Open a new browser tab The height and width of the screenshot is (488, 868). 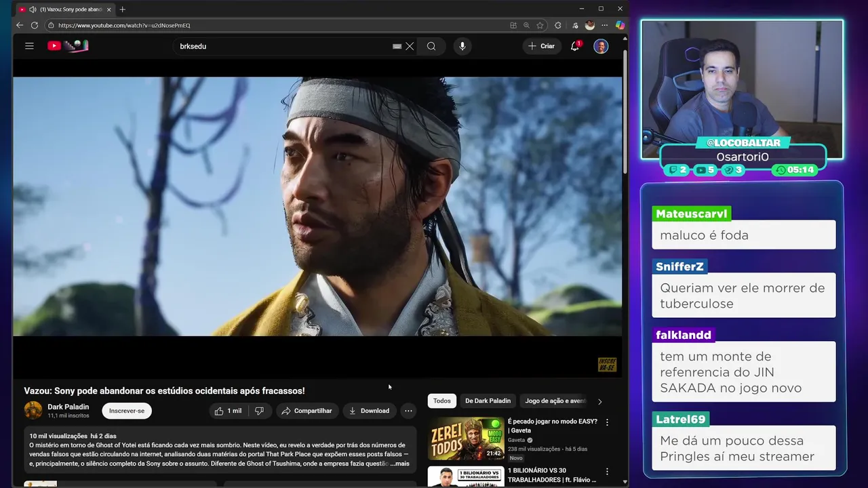click(x=123, y=9)
